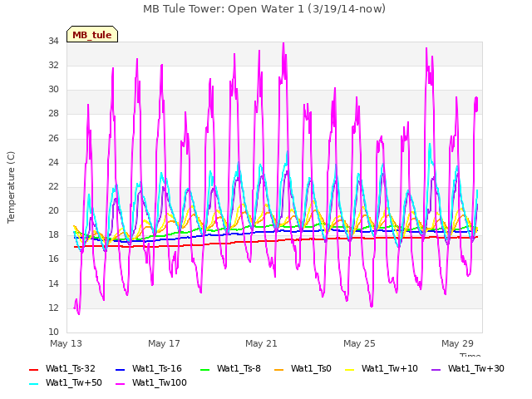Click the yellow Wat1_Tw+10 legend swatch
Viewport: 532px width, 399px height.
(x=349, y=369)
